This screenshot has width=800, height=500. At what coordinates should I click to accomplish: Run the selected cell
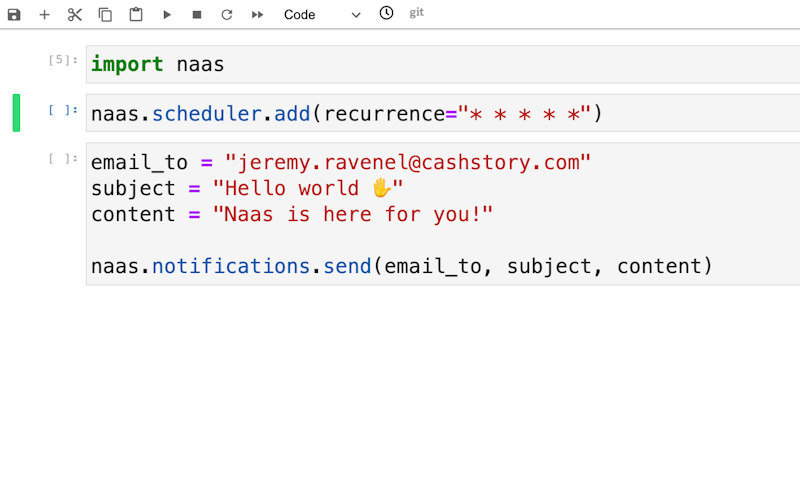tap(167, 15)
